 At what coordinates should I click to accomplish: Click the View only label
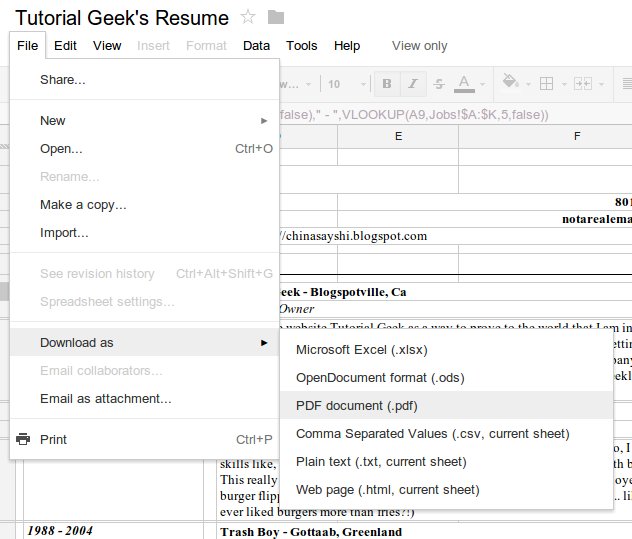pyautogui.click(x=420, y=46)
